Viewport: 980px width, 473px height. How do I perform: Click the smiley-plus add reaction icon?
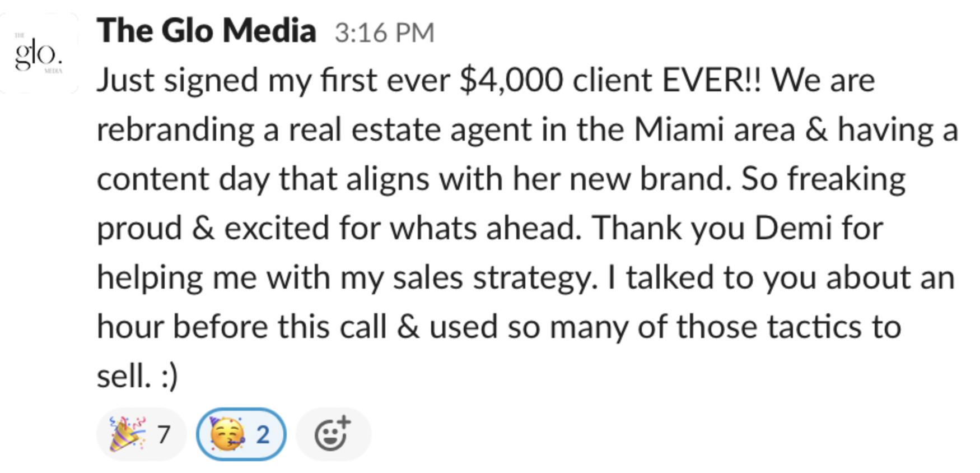tap(333, 433)
